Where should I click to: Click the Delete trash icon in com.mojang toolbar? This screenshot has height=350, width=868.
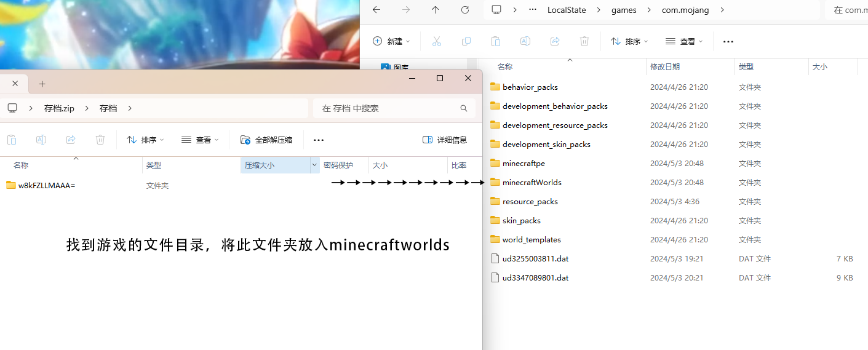(x=584, y=41)
